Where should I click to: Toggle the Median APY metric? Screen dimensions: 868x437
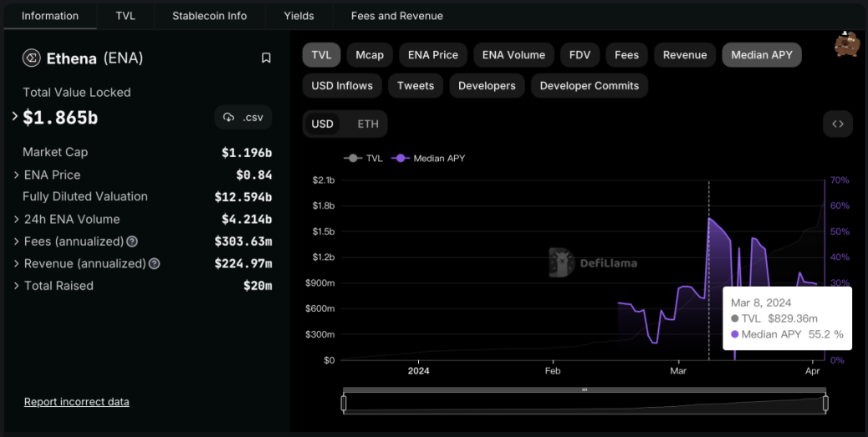click(762, 55)
